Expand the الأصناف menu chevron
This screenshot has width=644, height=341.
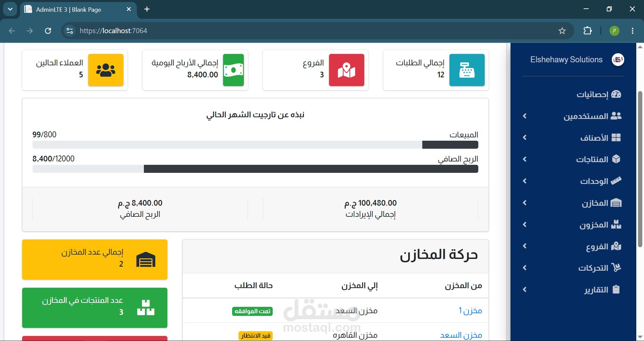point(525,138)
